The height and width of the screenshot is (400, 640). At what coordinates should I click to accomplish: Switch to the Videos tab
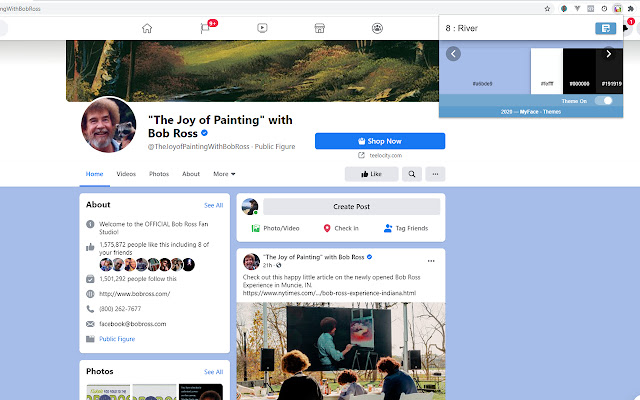[126, 174]
